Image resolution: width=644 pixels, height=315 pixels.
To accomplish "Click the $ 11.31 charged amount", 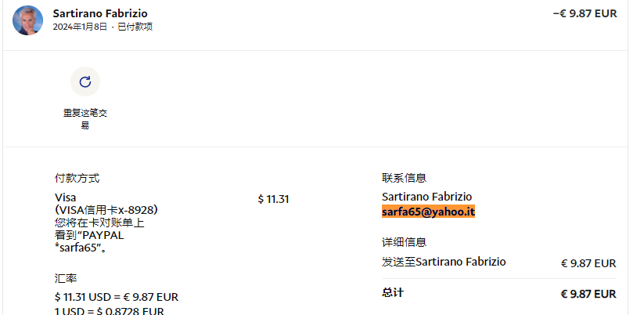I will [x=273, y=199].
